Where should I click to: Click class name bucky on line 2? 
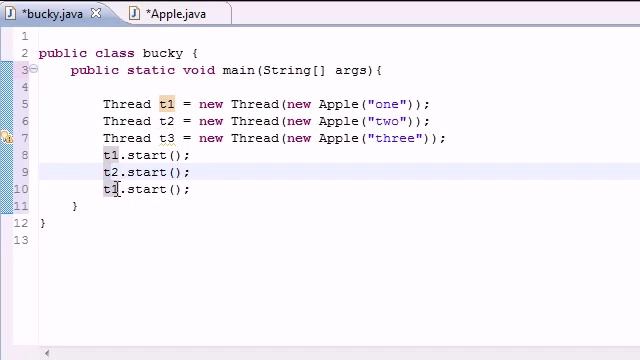pyautogui.click(x=163, y=53)
